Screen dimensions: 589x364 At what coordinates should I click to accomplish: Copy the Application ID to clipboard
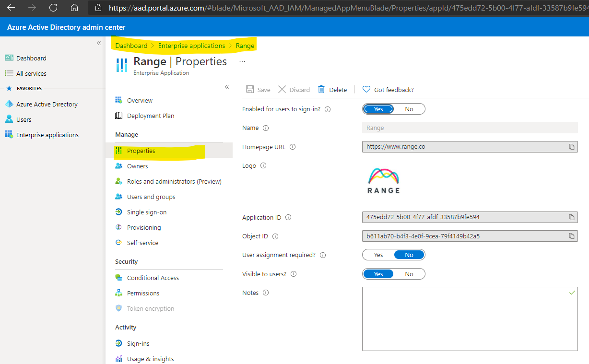571,217
